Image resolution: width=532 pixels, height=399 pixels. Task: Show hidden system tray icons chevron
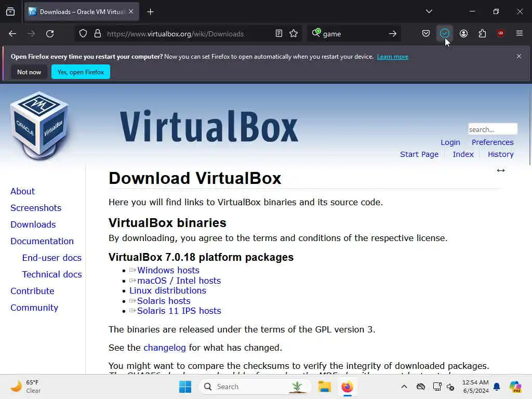coord(404,387)
